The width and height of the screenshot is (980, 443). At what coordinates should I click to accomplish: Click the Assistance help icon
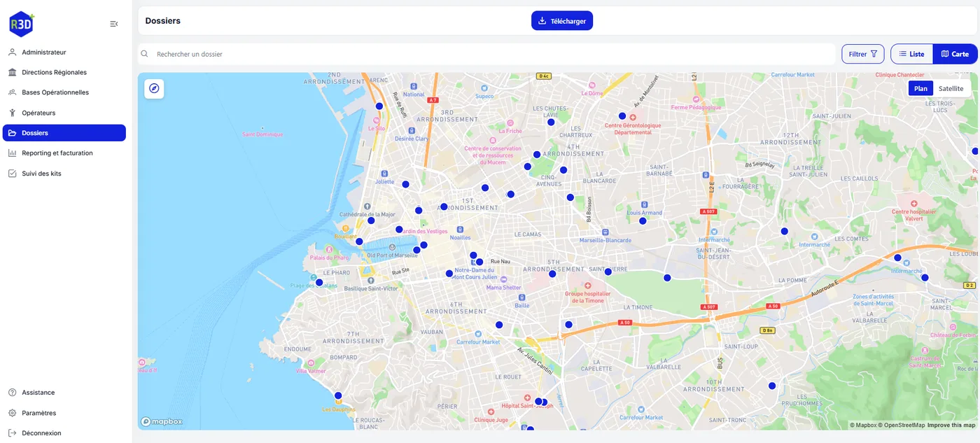click(x=13, y=393)
